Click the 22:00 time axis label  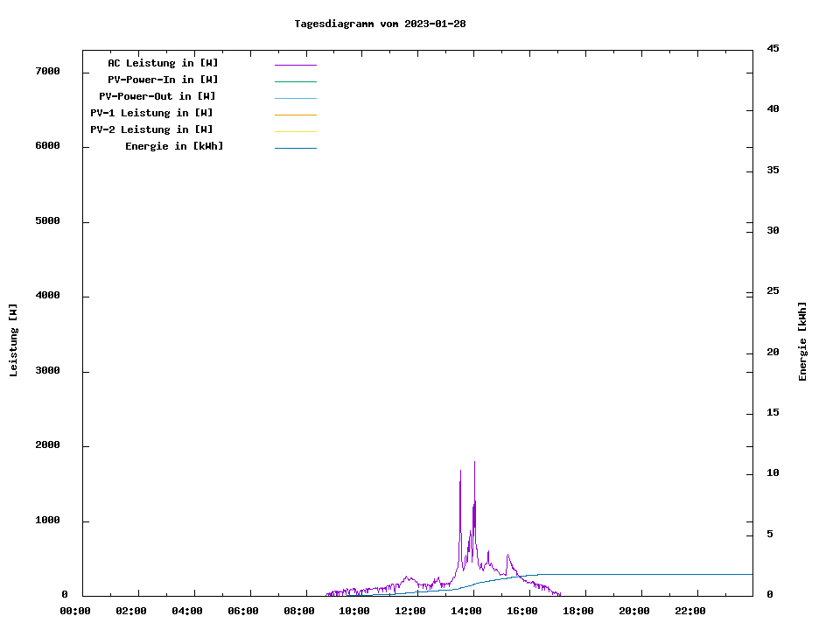tap(690, 611)
